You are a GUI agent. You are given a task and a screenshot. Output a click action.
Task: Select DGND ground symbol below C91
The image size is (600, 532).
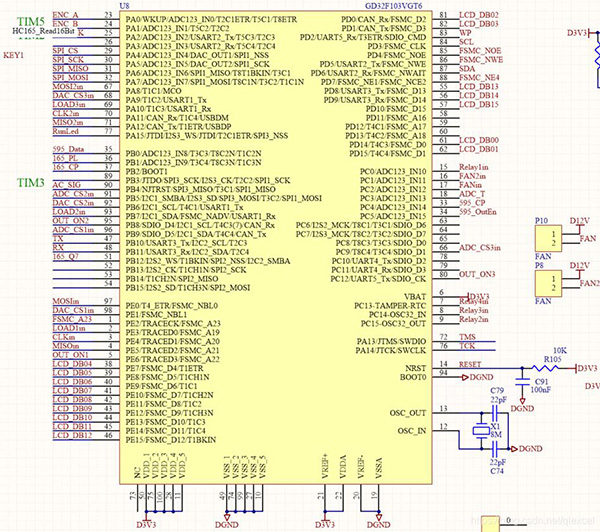(522, 406)
